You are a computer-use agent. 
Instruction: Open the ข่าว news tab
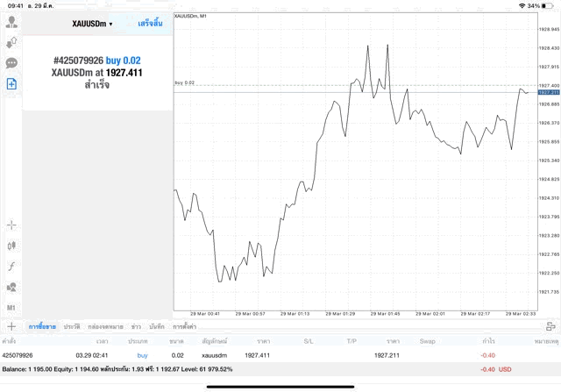(x=136, y=326)
